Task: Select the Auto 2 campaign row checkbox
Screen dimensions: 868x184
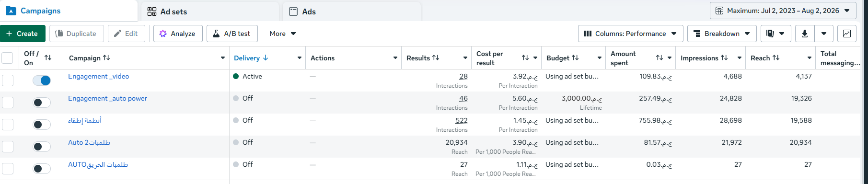Action: coord(8,147)
